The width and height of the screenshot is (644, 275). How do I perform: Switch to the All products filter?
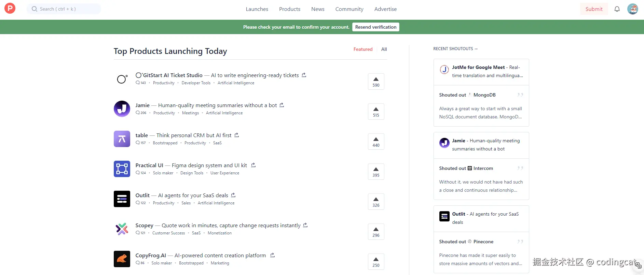[384, 49]
